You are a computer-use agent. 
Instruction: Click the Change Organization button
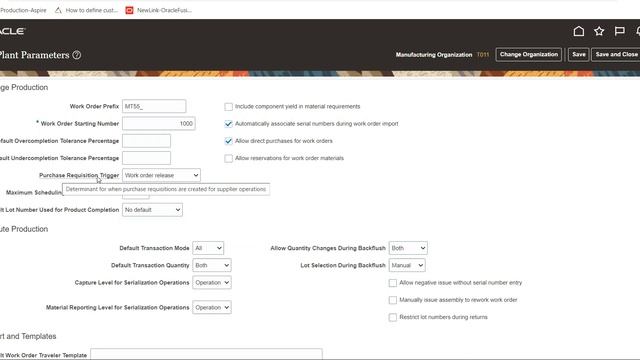pos(529,54)
